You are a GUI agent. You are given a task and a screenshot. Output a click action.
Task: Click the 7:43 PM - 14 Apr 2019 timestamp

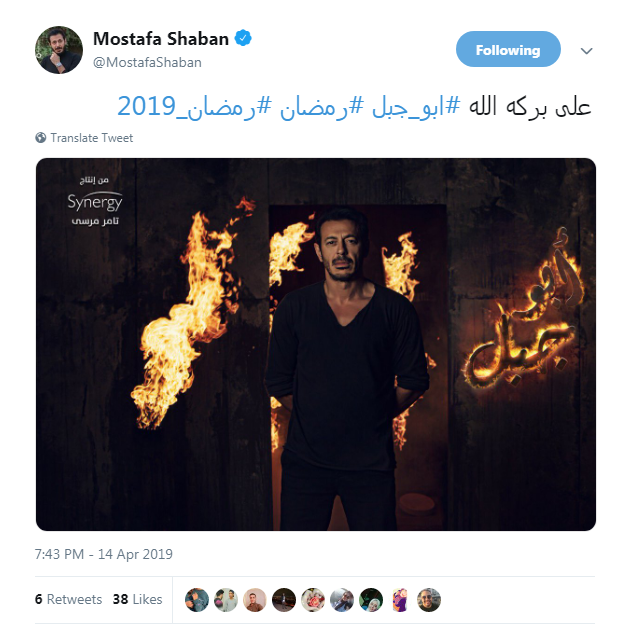point(104,554)
